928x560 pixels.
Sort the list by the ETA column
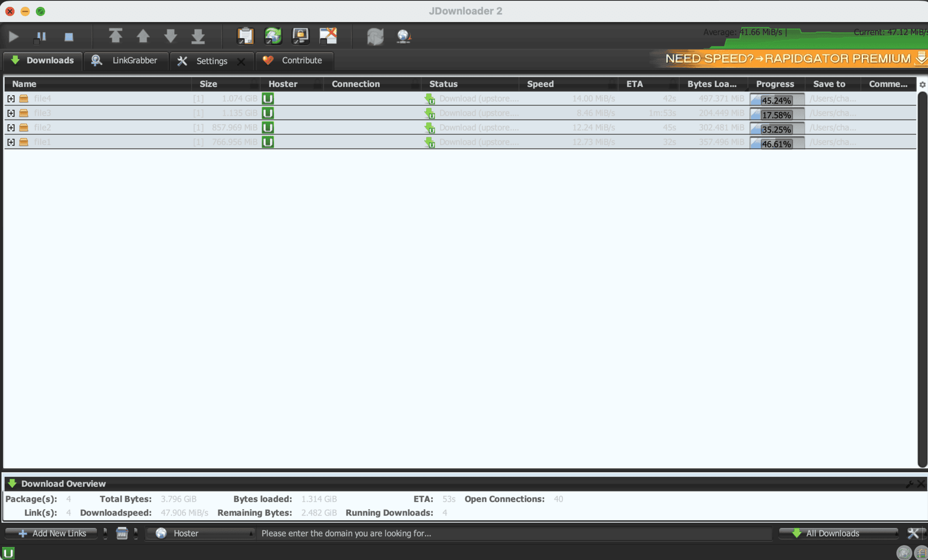point(649,84)
